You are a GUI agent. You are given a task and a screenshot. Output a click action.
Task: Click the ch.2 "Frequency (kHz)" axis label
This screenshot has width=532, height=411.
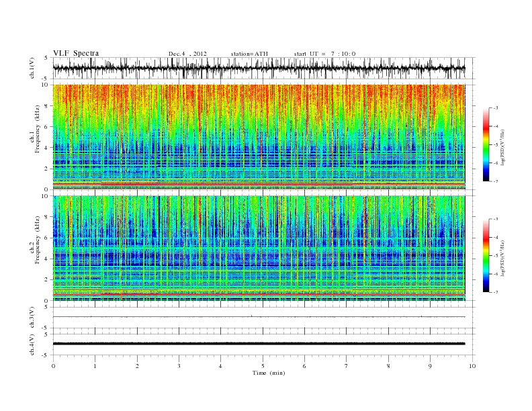tap(38, 240)
